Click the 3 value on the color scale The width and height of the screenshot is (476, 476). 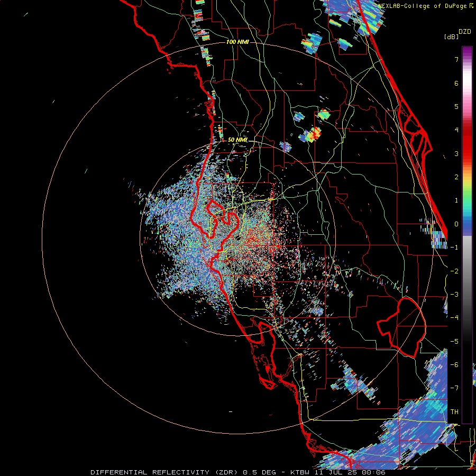(456, 153)
